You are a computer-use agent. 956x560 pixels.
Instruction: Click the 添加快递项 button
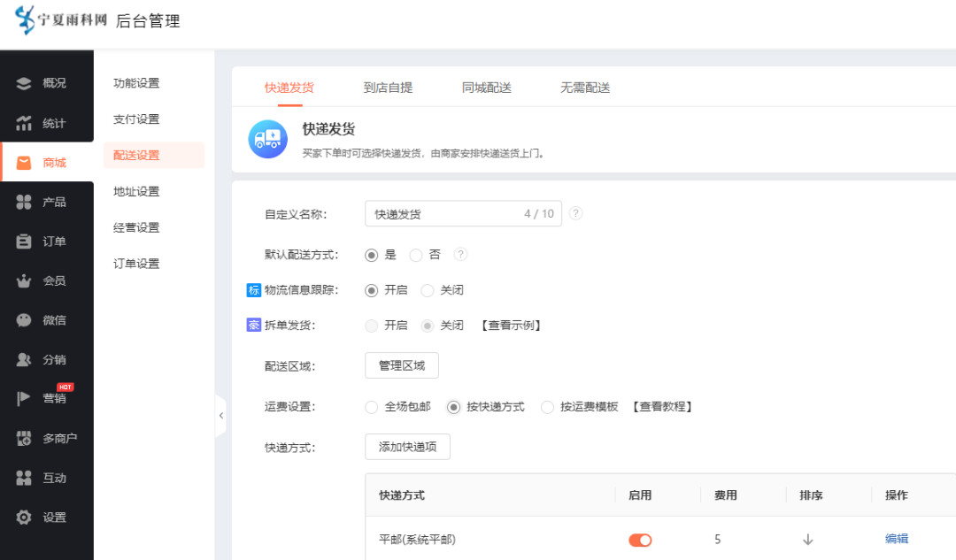[407, 447]
